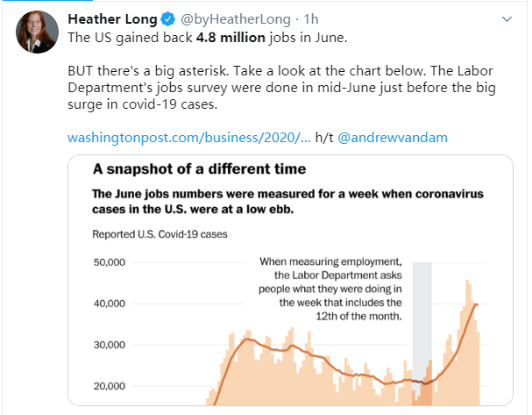Click Heather Long's profile avatar
The width and height of the screenshot is (532, 415).
[38, 32]
